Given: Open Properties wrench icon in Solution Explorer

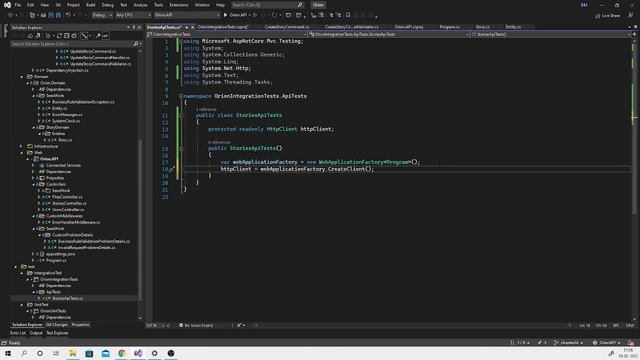Looking at the screenshot, I should click(98, 36).
